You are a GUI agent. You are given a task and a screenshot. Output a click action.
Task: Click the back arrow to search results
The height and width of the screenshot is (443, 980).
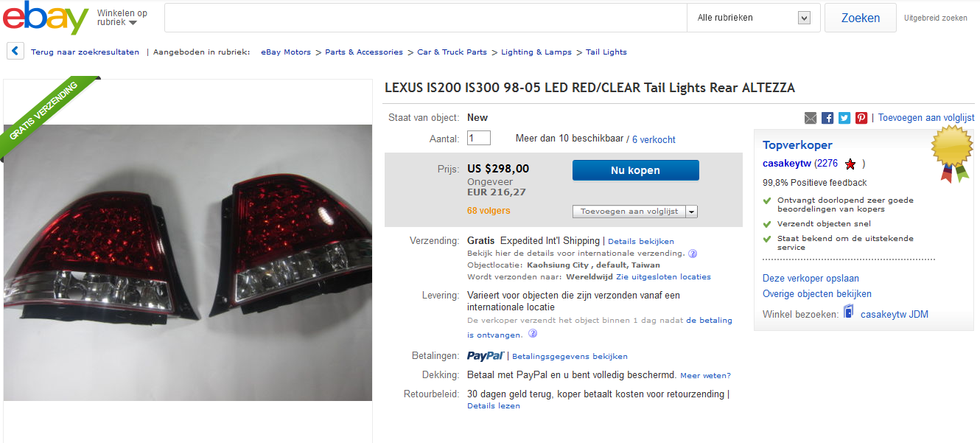click(15, 52)
